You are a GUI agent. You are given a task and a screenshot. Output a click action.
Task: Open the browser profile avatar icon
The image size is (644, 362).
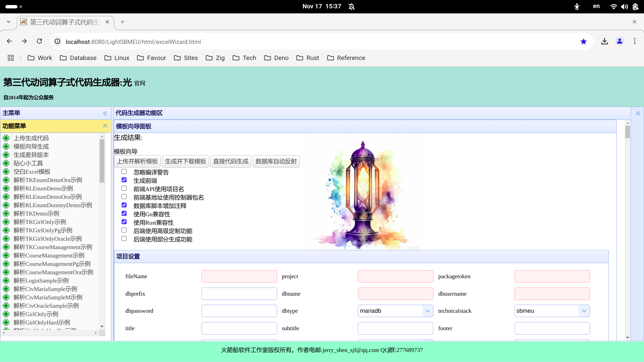[620, 41]
